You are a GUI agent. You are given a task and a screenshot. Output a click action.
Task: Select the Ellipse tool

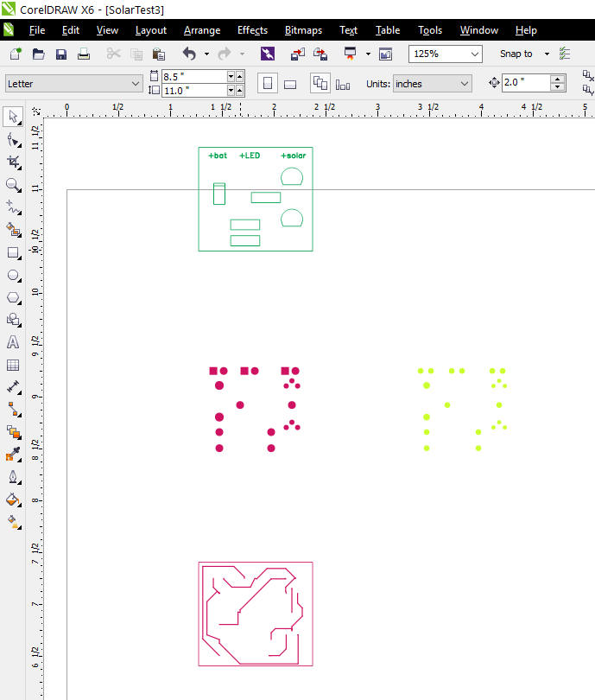(x=13, y=275)
